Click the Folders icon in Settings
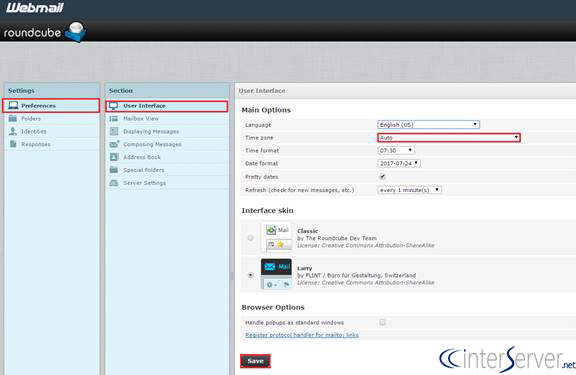The height and width of the screenshot is (375, 576). pos(13,118)
